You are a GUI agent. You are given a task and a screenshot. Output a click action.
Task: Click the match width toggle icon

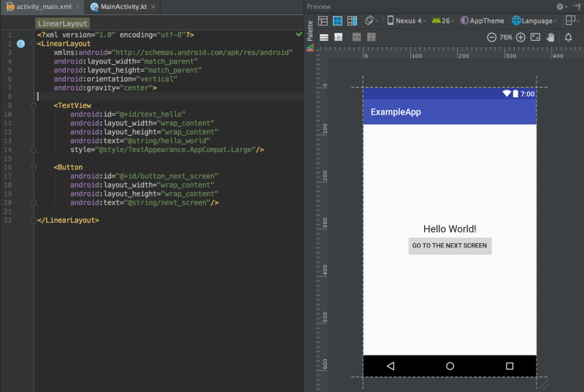tap(356, 37)
